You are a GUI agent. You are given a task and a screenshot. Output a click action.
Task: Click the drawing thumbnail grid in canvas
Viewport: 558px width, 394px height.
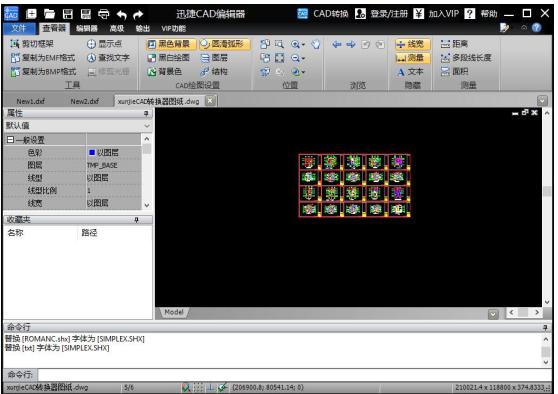(x=354, y=185)
